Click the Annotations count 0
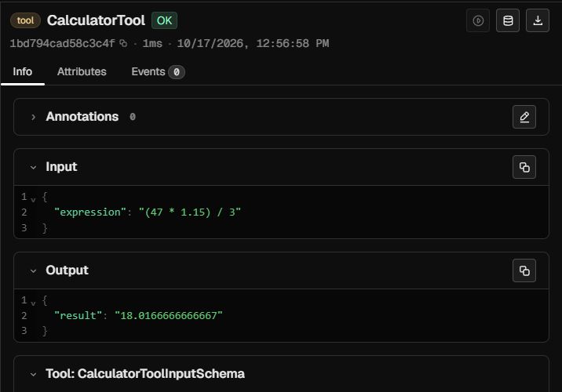This screenshot has height=392, width=562. (x=133, y=117)
